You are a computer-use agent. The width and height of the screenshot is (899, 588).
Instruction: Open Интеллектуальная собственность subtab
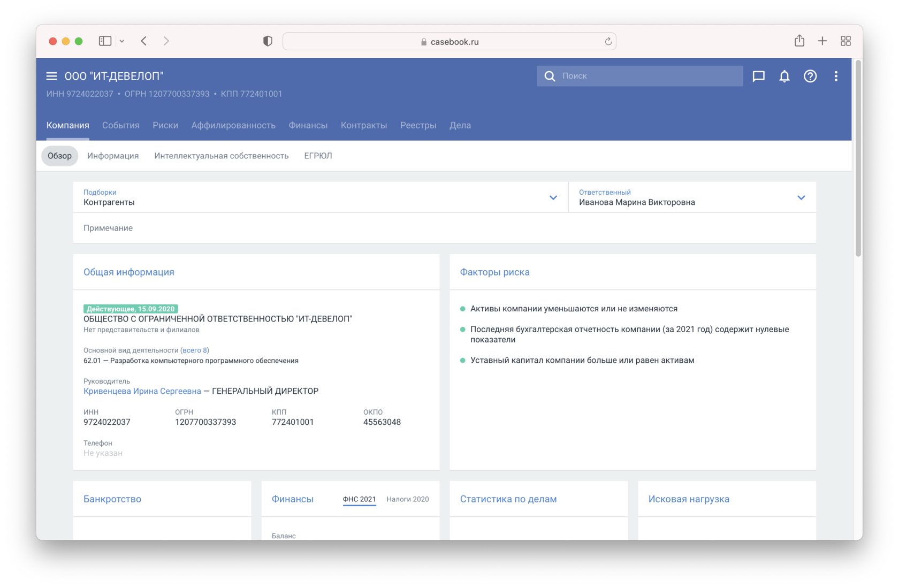[x=222, y=156]
